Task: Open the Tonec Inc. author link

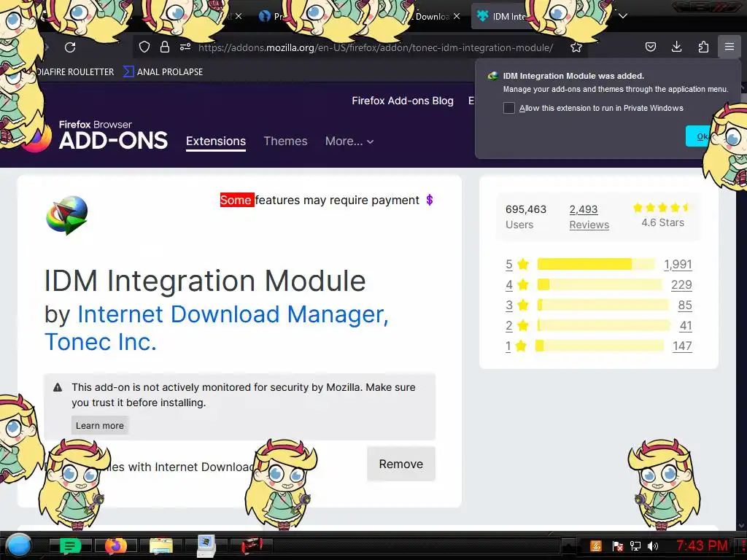Action: click(x=101, y=342)
